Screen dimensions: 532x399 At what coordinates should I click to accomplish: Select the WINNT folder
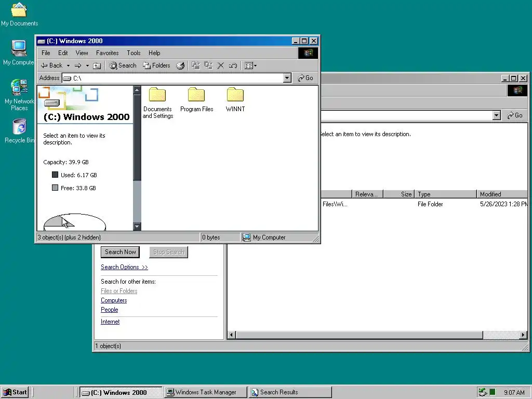click(x=235, y=100)
